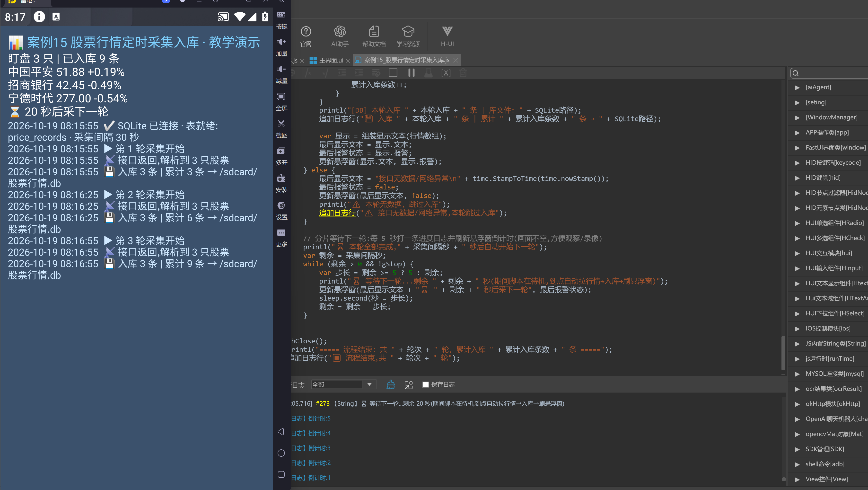Image resolution: width=868 pixels, height=490 pixels.
Task: Take an emulator 截图 screenshot
Action: coord(281,129)
